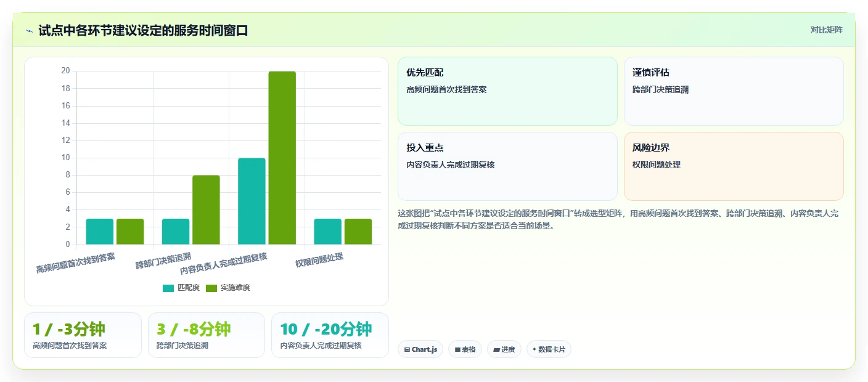
Task: Click 权限问题处理 text in 风险边界 card
Action: pyautogui.click(x=657, y=165)
